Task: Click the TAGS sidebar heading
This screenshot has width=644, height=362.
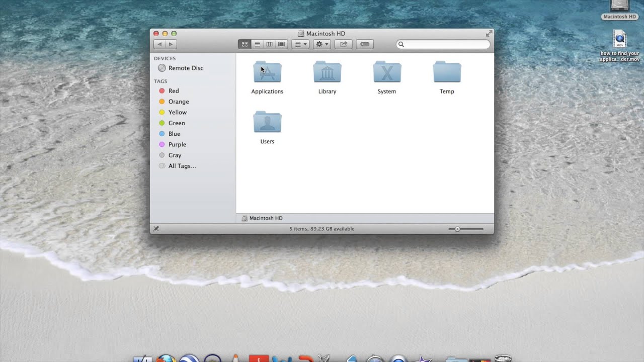Action: click(x=160, y=81)
